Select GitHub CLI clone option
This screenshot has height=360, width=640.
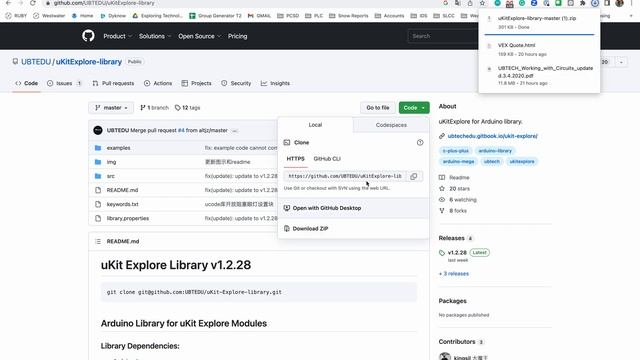click(327, 159)
